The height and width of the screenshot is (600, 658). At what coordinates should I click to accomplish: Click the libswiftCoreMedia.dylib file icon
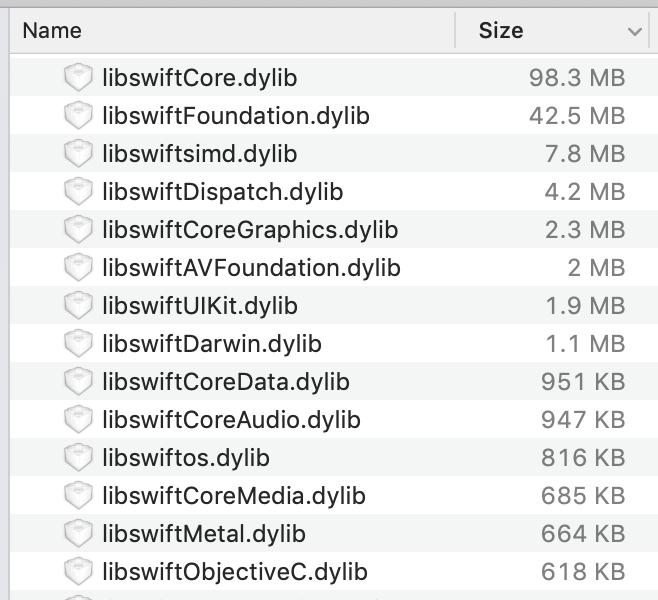[78, 496]
